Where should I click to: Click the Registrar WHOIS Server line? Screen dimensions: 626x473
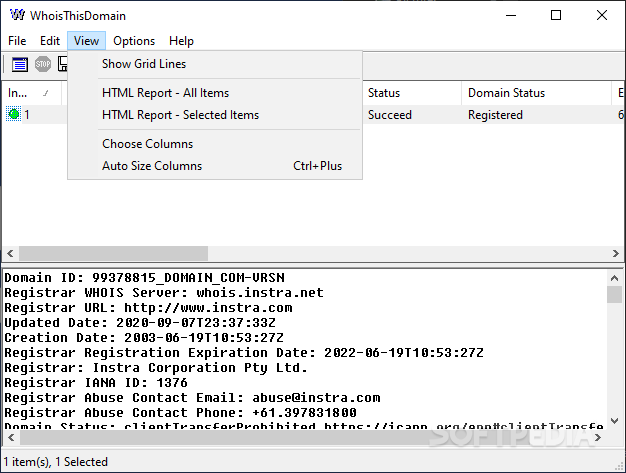(x=164, y=293)
